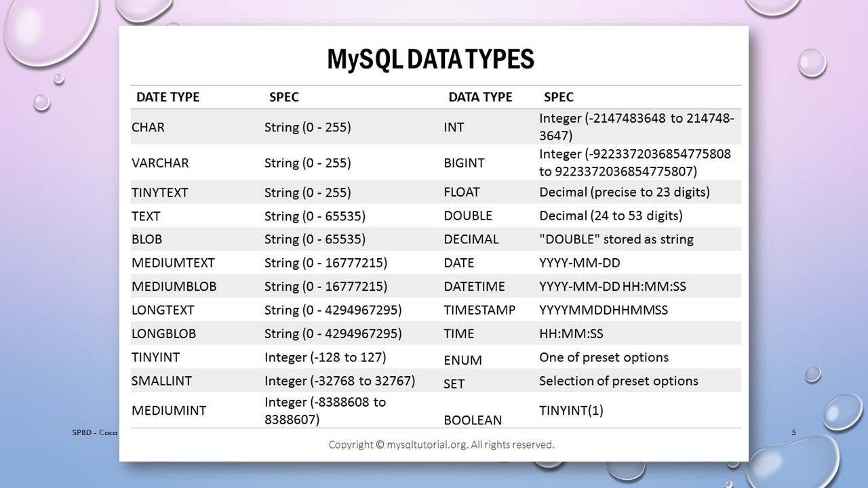Select the BOOLEAN row label
Image resolution: width=868 pixels, height=488 pixels.
tap(473, 420)
